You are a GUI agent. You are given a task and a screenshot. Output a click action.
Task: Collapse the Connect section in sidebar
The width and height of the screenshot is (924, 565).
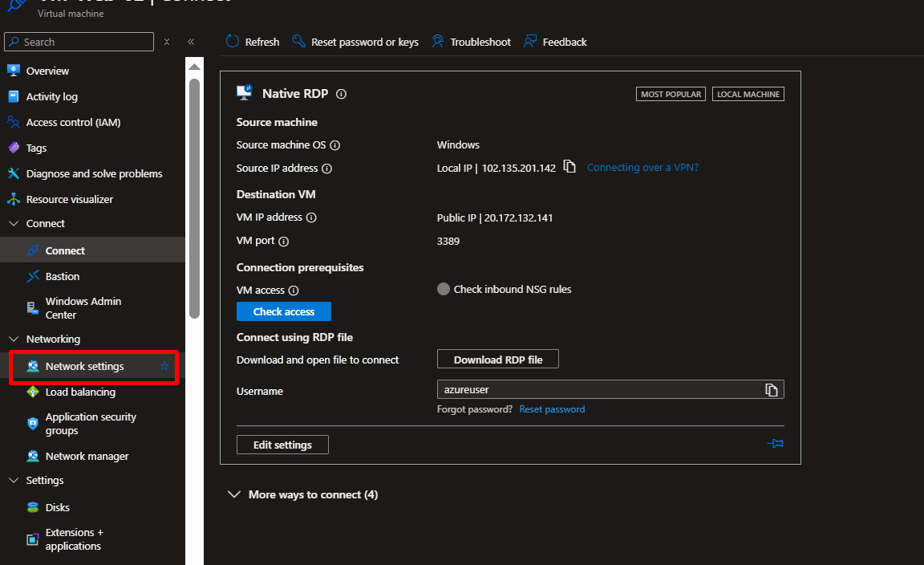tap(13, 224)
